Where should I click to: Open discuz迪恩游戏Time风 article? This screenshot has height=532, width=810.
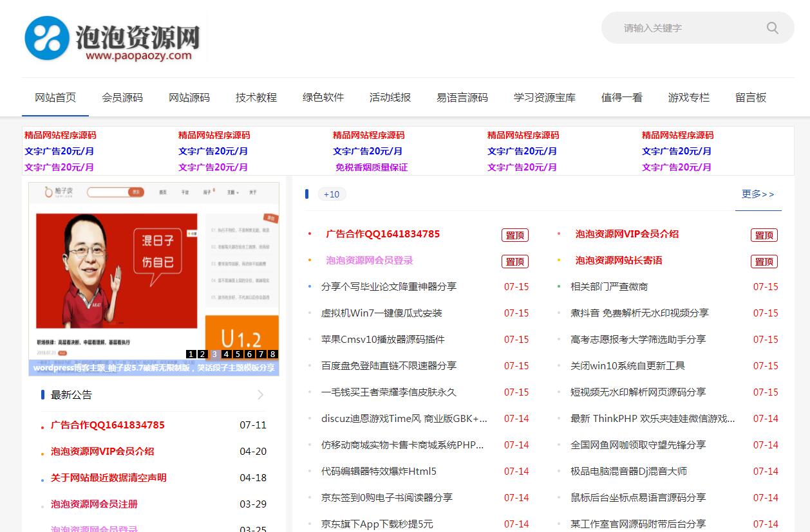click(x=404, y=419)
